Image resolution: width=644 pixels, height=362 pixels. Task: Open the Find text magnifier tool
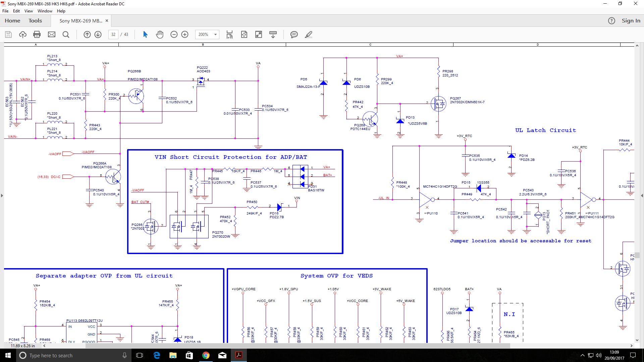tap(66, 35)
